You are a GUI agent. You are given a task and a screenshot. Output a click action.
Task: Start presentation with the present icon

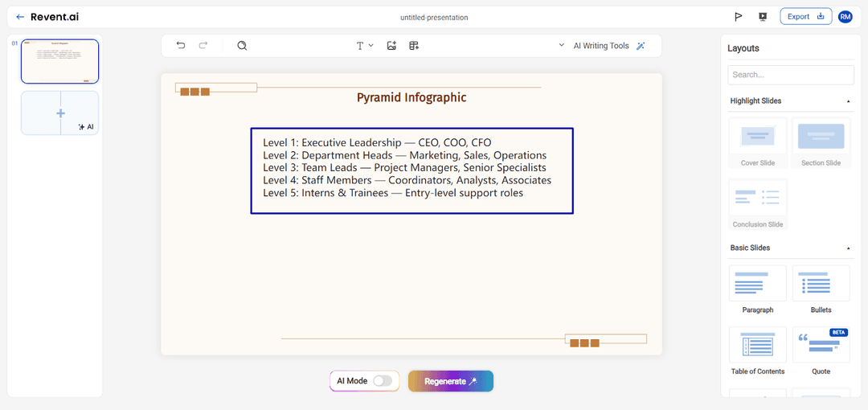tap(762, 17)
